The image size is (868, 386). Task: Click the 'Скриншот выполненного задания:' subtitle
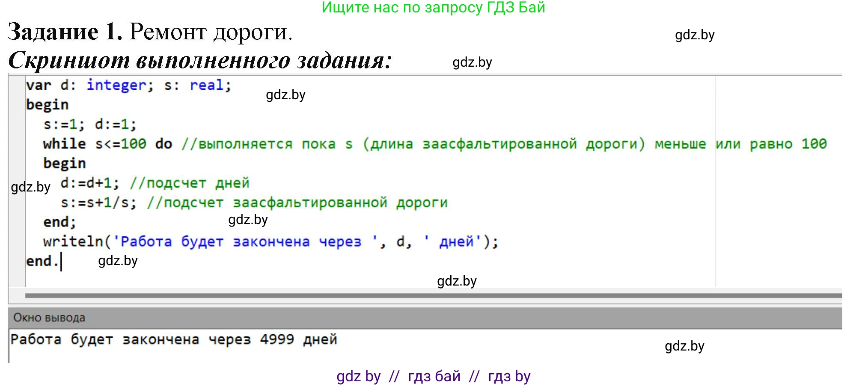point(200,60)
